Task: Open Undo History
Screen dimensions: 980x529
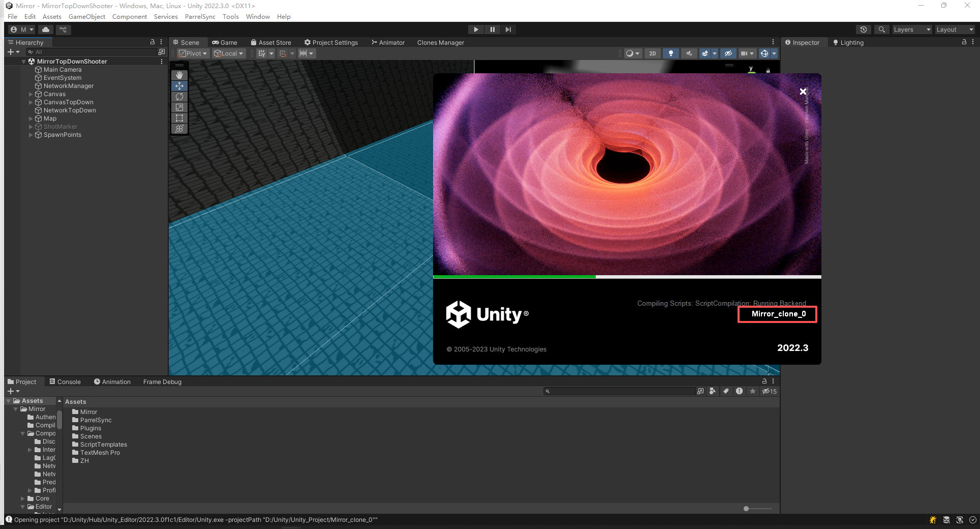Action: (863, 30)
